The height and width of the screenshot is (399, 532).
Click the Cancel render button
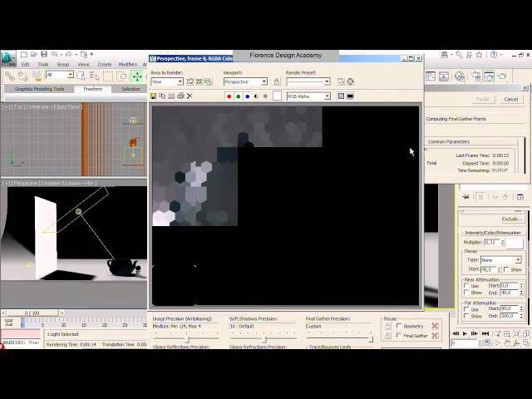tap(511, 100)
